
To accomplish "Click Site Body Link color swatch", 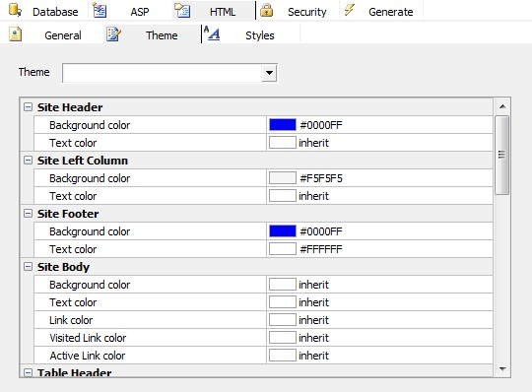I will point(283,320).
